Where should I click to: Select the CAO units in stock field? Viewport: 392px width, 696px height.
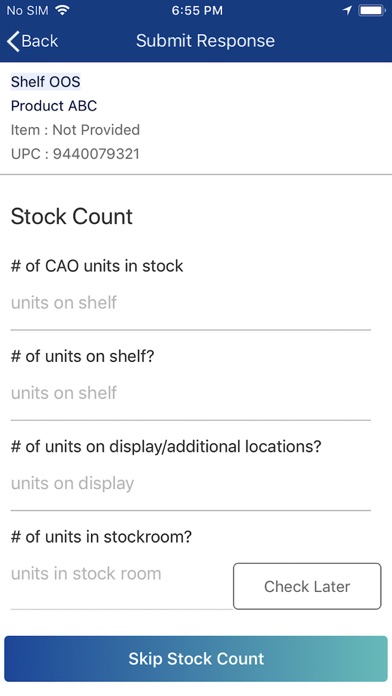[x=190, y=303]
